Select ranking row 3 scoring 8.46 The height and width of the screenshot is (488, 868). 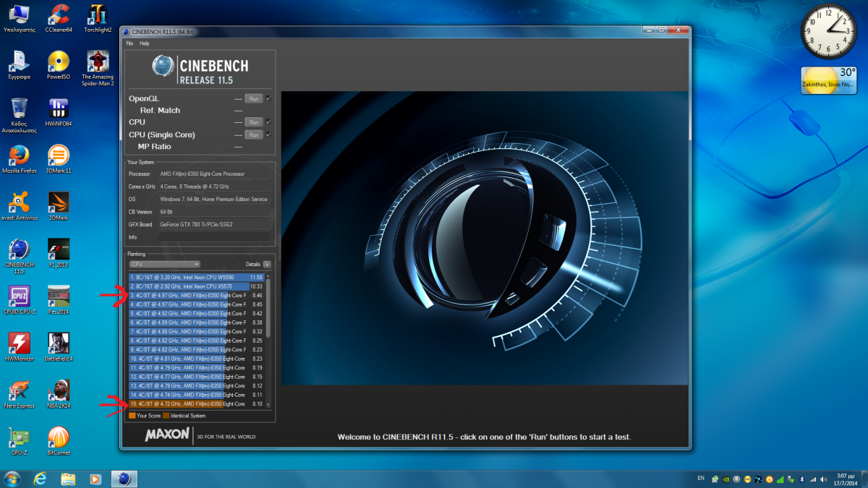[x=196, y=295]
